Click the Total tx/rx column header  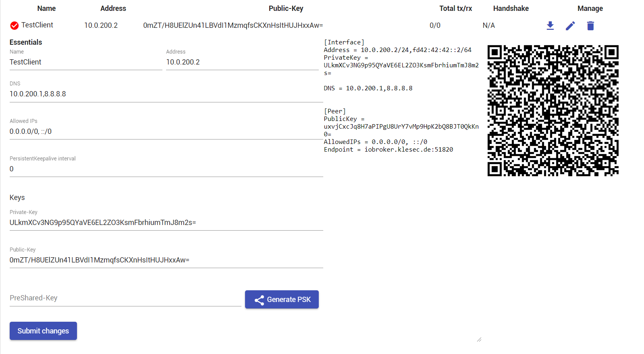coord(456,8)
